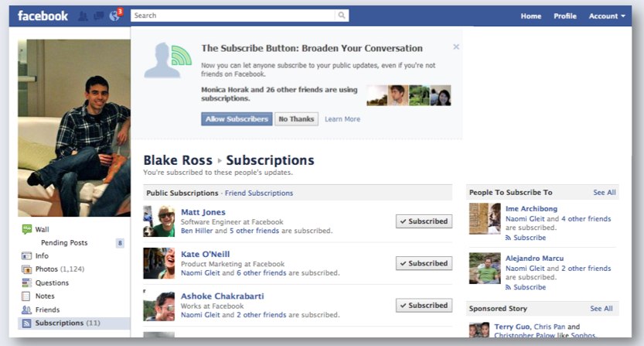Open Ime Archibong profile link
Screen dimensions: 644x346
point(531,208)
